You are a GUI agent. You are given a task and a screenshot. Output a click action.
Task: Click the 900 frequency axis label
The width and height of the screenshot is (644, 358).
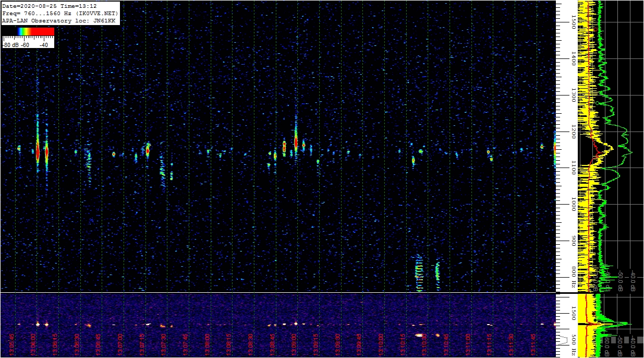point(573,242)
